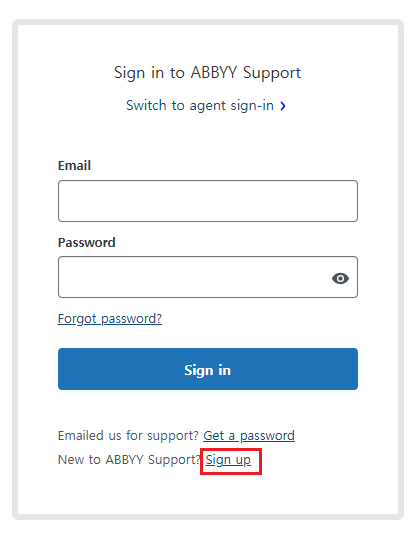Select the Password input field

coord(208,277)
